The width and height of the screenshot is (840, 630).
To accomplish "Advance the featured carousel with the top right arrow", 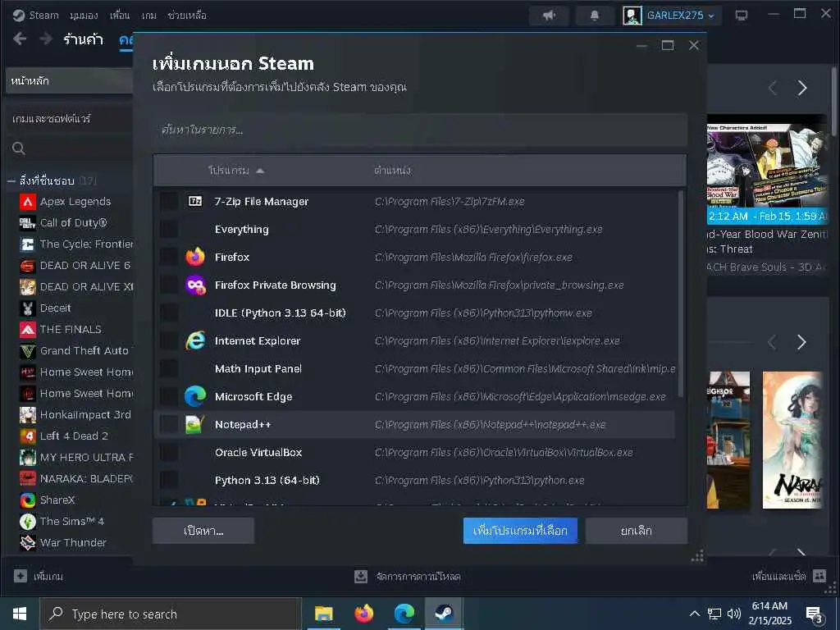I will click(802, 88).
